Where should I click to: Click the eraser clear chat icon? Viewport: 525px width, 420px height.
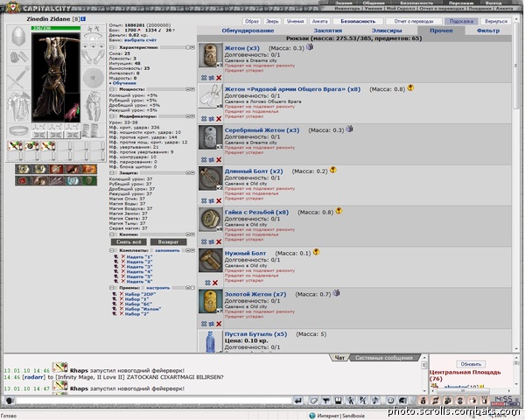coord(313,401)
